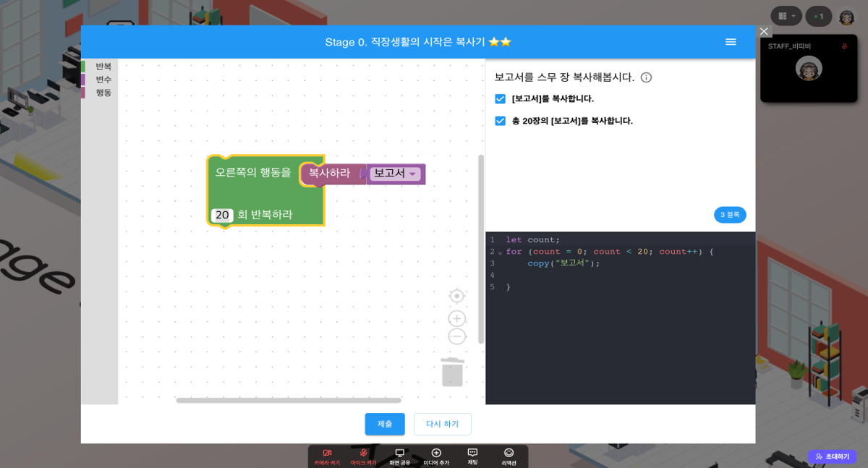View the hint by clicking the info icon

point(646,77)
